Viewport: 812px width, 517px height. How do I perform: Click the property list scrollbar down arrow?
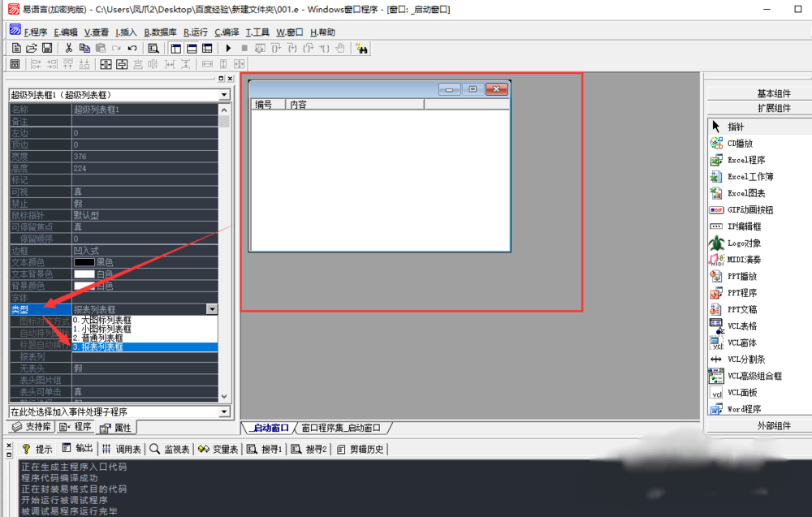click(224, 396)
